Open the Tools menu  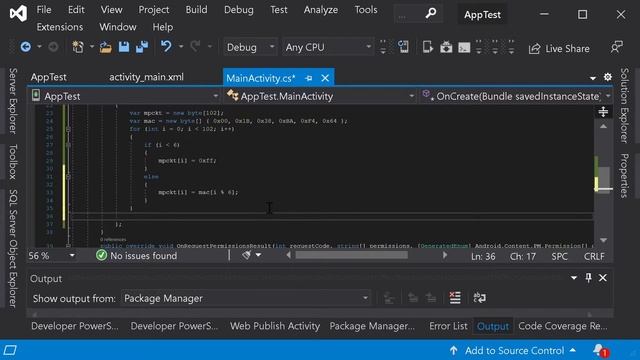click(366, 10)
